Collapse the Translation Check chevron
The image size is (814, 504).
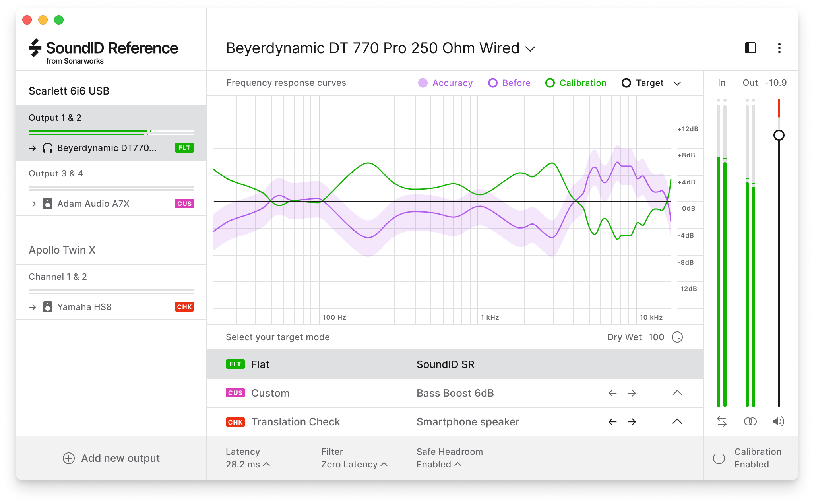677,422
